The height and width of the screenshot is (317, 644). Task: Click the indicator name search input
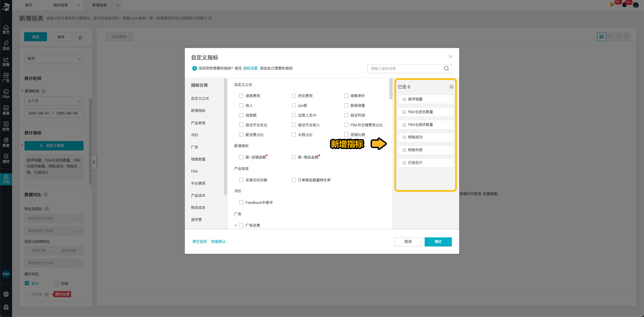pyautogui.click(x=405, y=69)
